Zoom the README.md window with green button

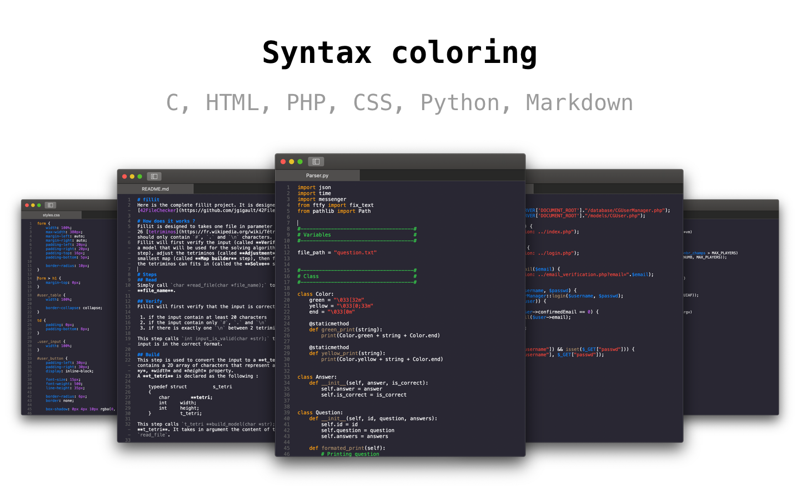point(140,177)
